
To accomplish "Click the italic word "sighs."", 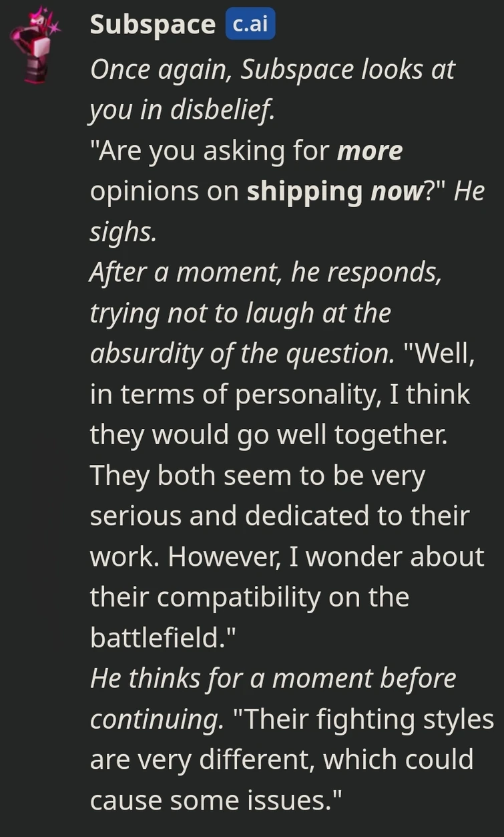I will (123, 232).
